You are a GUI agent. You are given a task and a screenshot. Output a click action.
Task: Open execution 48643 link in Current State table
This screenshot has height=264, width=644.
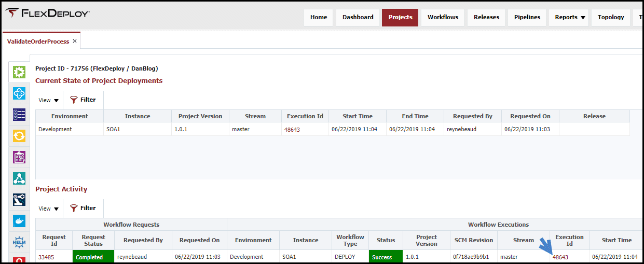[x=292, y=129]
